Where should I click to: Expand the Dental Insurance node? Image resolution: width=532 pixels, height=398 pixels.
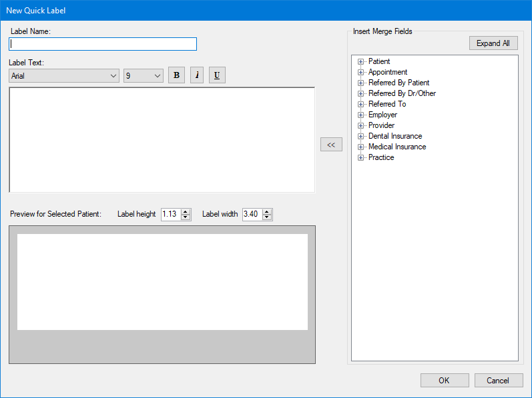tap(360, 136)
